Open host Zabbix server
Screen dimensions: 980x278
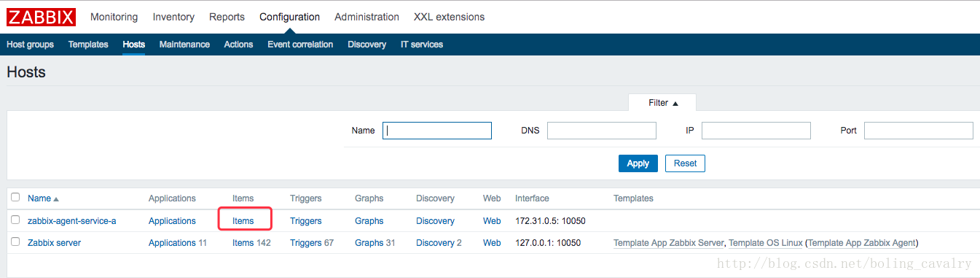tap(54, 243)
